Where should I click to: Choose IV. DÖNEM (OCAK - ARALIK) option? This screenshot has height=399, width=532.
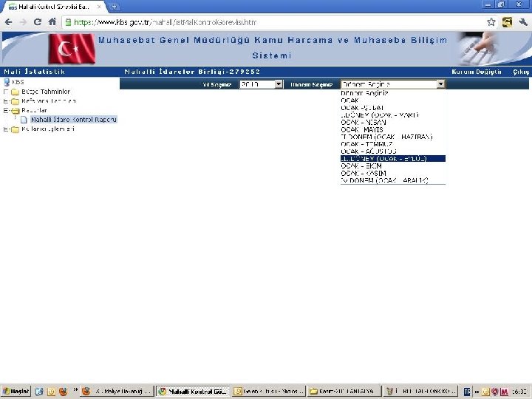pos(392,180)
